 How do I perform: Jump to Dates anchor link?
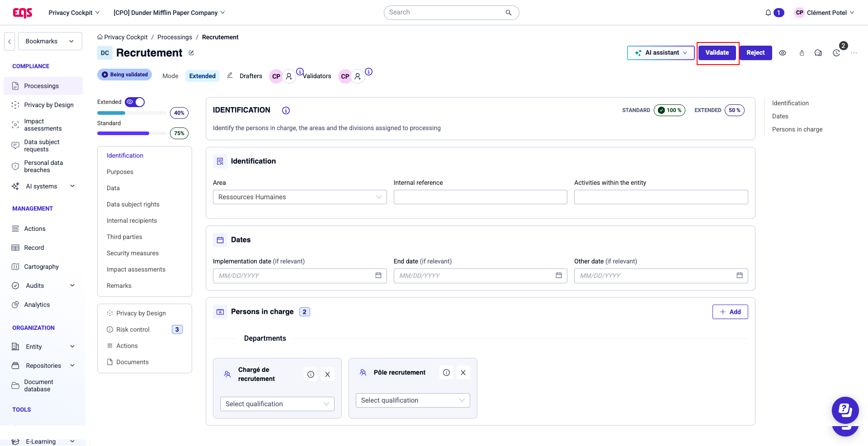pyautogui.click(x=780, y=116)
